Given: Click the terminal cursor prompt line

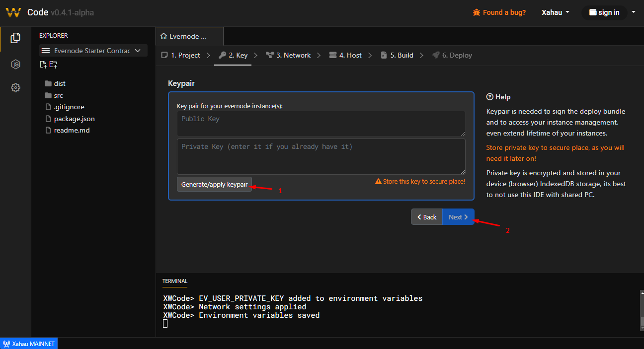Looking at the screenshot, I should pos(165,324).
